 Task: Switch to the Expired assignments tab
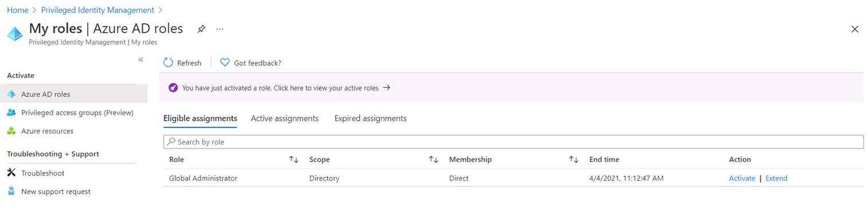click(x=371, y=118)
